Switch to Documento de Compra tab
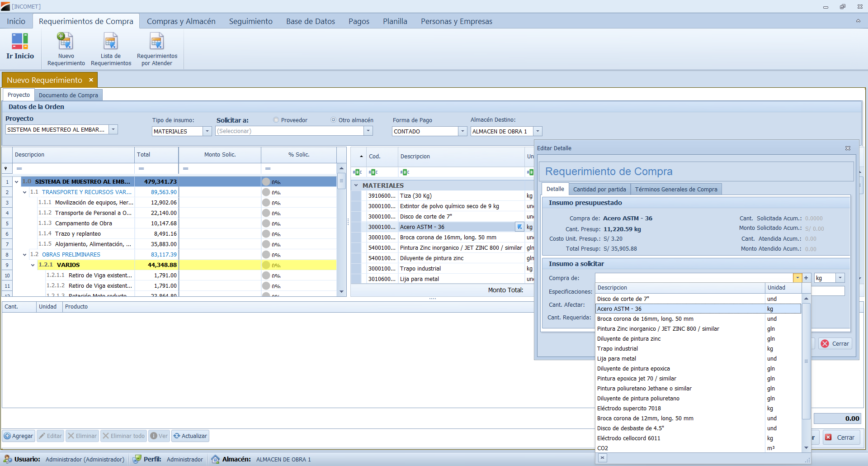Screen dimensions: 868x466 pos(68,95)
